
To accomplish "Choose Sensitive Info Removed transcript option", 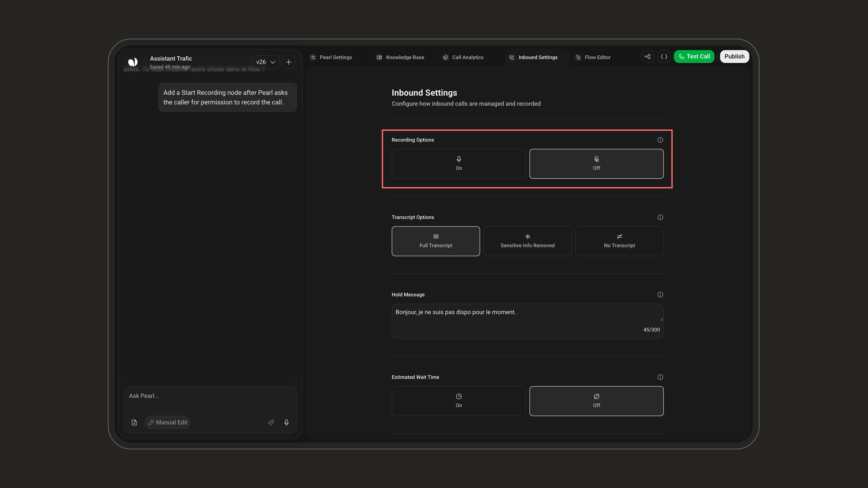I will [527, 241].
